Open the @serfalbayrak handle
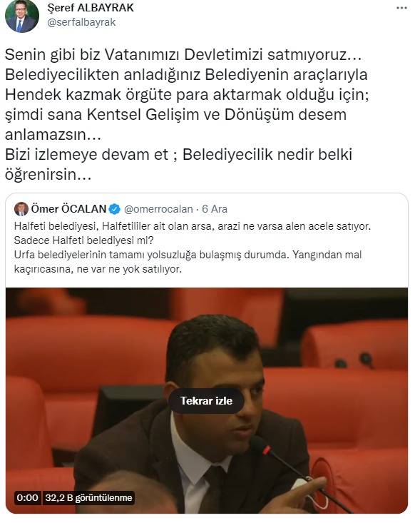 (x=81, y=22)
